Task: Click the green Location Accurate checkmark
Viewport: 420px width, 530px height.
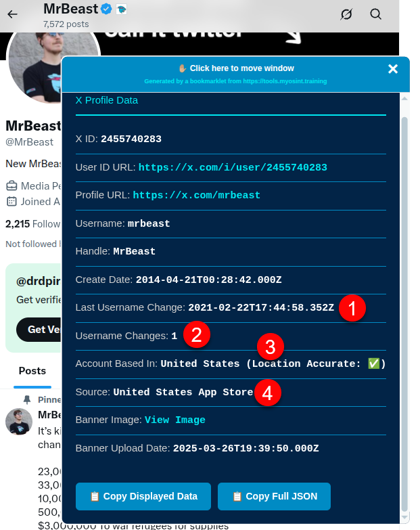Action: (x=374, y=363)
